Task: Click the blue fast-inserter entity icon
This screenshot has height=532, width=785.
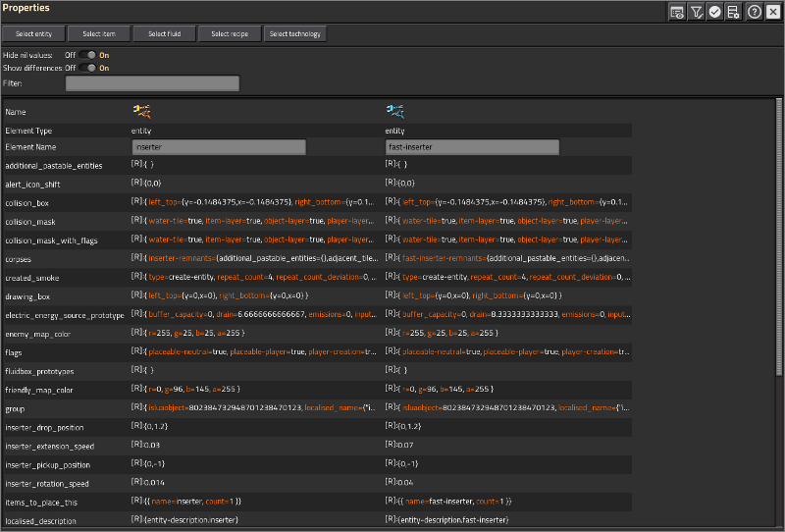Action: [395, 111]
